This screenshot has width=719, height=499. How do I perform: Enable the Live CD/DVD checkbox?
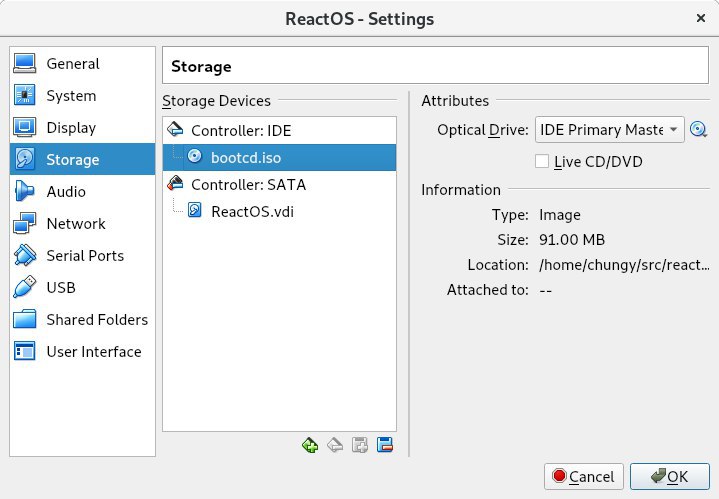(542, 161)
